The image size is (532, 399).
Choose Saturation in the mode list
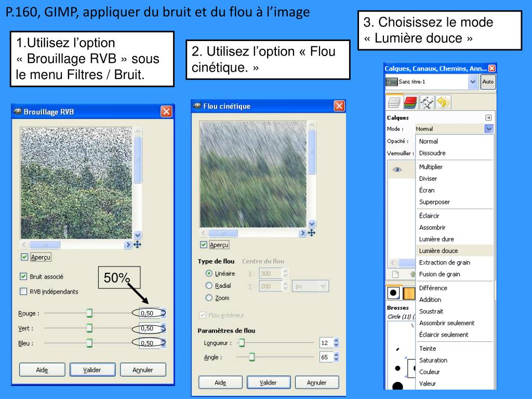click(455, 361)
